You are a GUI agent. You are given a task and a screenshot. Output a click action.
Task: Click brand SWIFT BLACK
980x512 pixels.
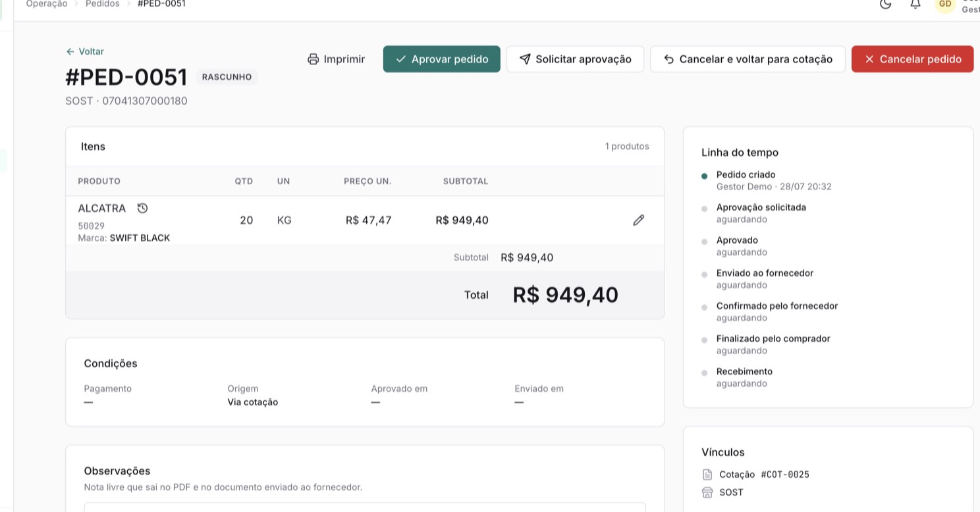click(x=140, y=238)
